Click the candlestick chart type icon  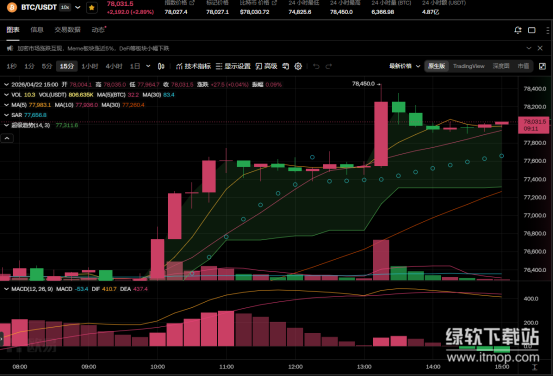point(161,66)
